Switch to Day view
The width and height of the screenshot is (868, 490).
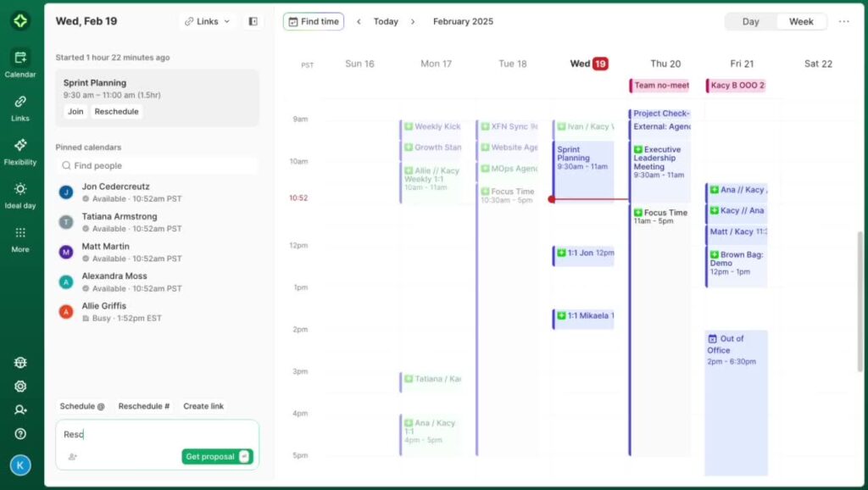click(x=750, y=21)
